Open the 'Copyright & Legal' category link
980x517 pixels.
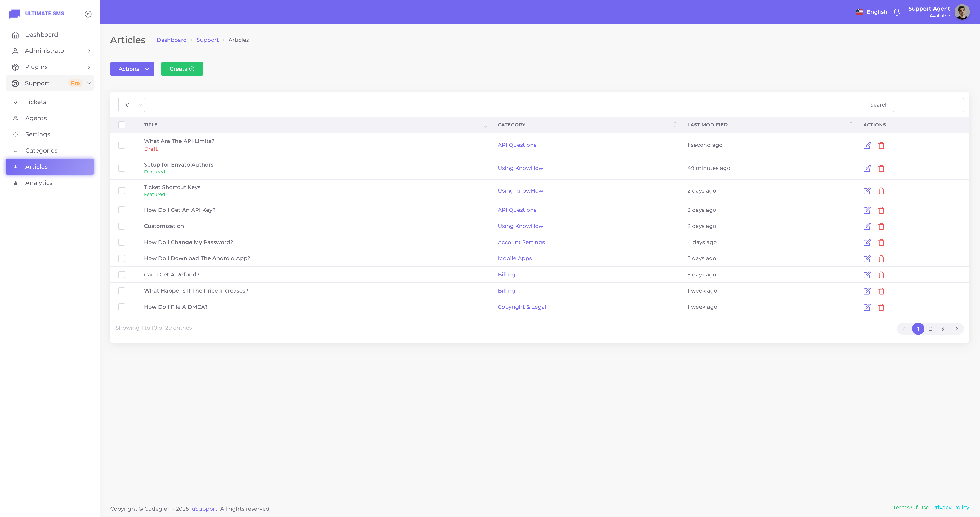click(522, 307)
